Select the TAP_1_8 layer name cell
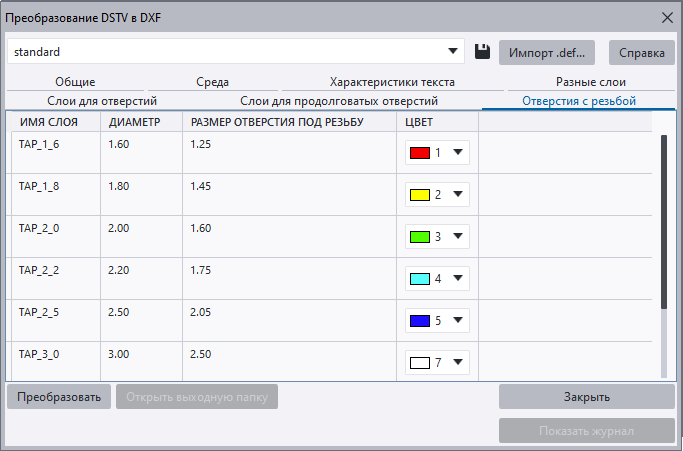 tap(56, 194)
